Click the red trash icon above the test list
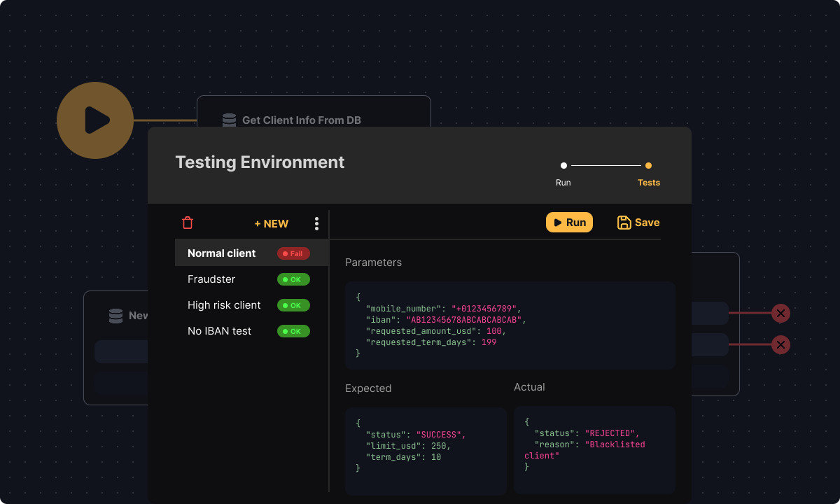 click(x=187, y=222)
